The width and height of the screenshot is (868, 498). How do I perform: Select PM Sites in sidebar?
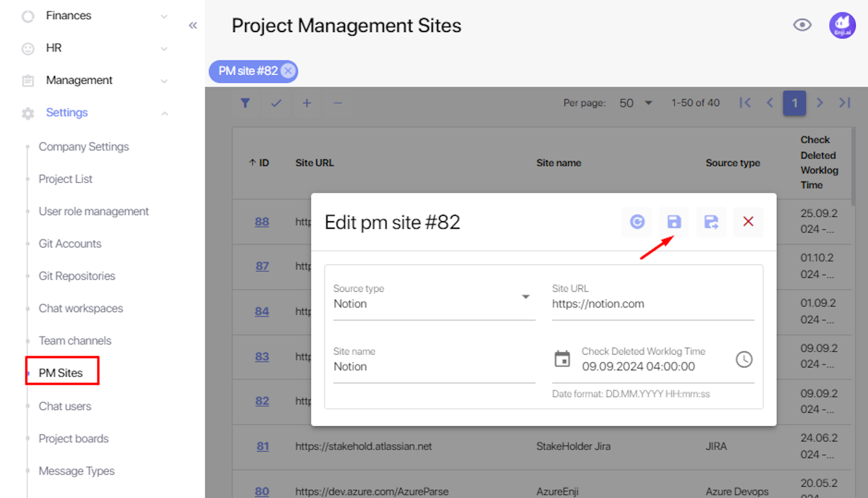[60, 373]
